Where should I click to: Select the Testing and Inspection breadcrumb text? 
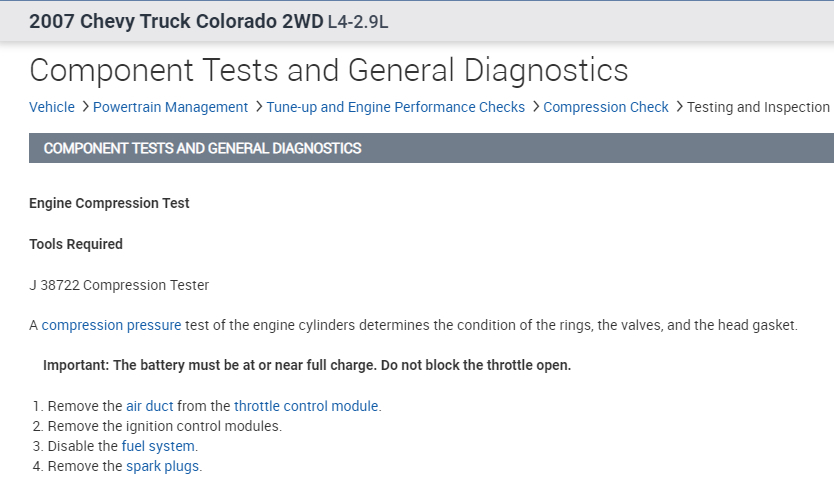tap(758, 107)
